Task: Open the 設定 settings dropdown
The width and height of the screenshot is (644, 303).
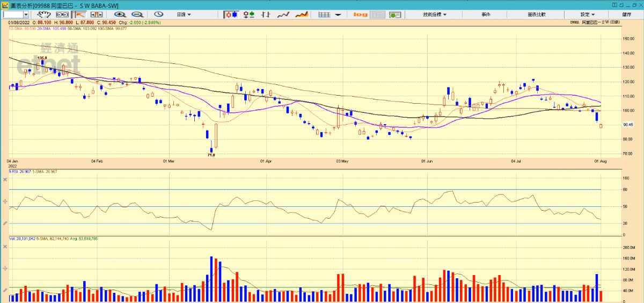Action: 588,15
